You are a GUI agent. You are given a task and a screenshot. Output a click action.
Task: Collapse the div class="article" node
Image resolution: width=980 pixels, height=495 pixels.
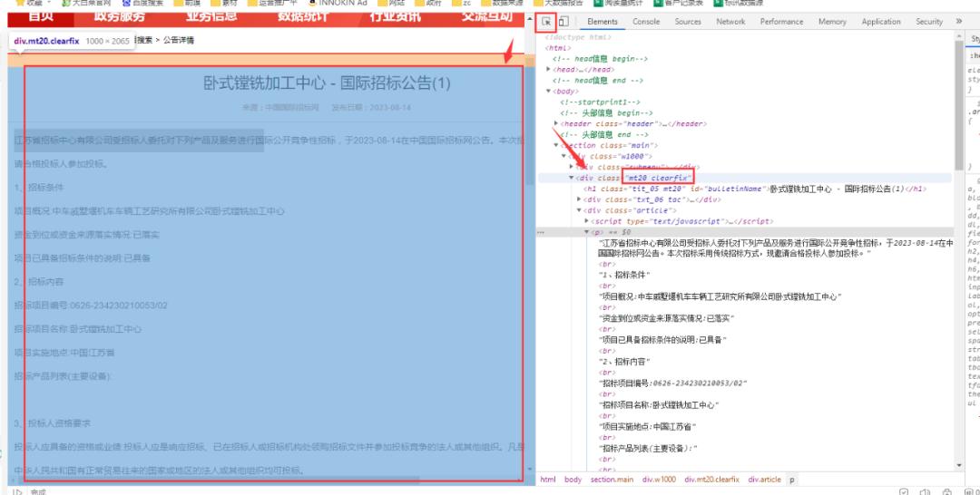579,210
